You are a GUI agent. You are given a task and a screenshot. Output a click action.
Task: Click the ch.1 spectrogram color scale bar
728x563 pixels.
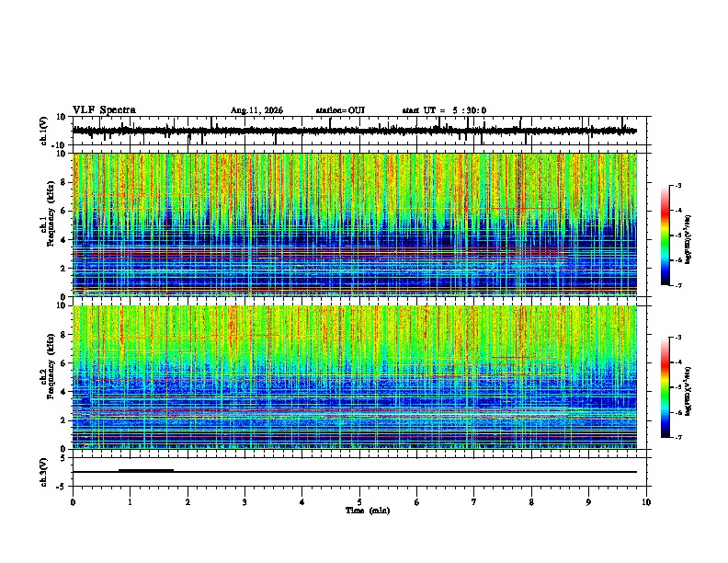pyautogui.click(x=665, y=236)
